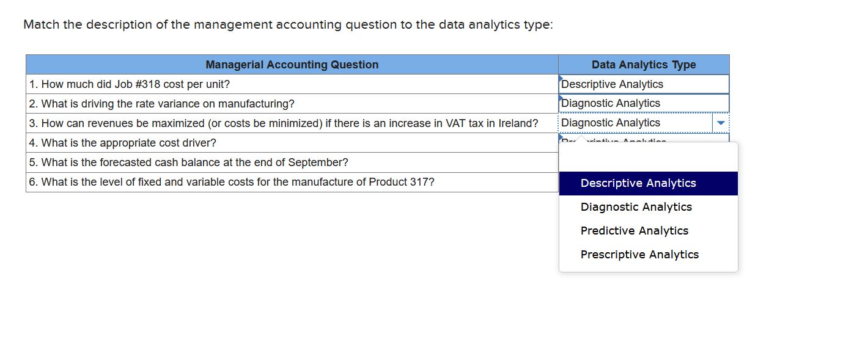Open the dropdown for question 6
The height and width of the screenshot is (364, 868).
point(721,181)
